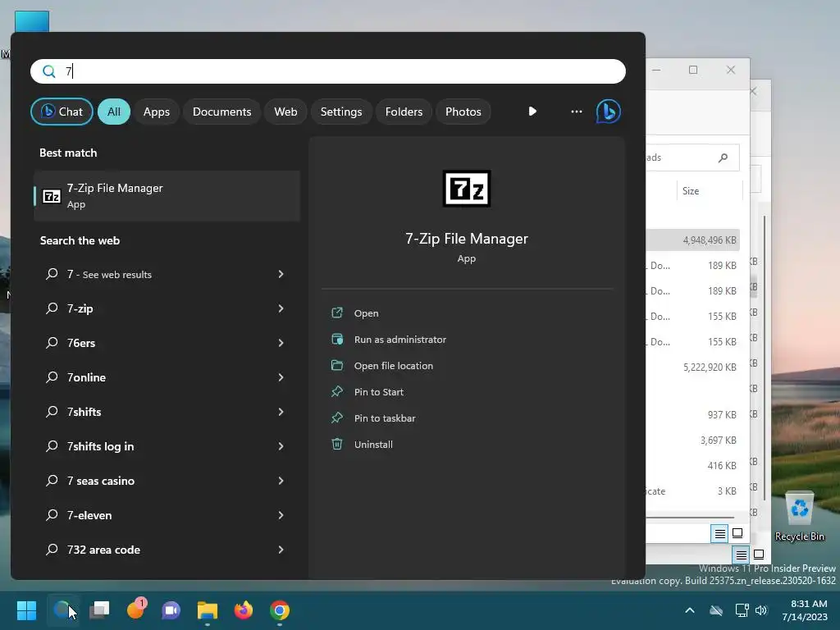Open the taskbar app with notification badge
Image resolution: width=840 pixels, height=630 pixels.
[x=135, y=609]
